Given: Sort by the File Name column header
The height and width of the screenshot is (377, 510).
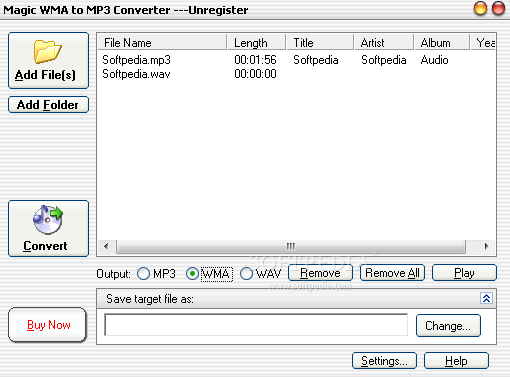Looking at the screenshot, I should [x=162, y=43].
